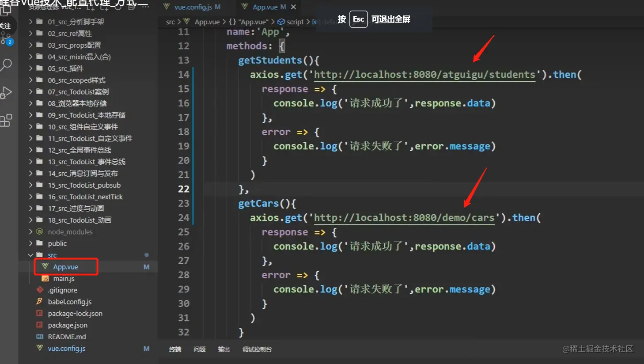The image size is (644, 364).
Task: Collapse the src folder chevron
Action: tap(30, 255)
